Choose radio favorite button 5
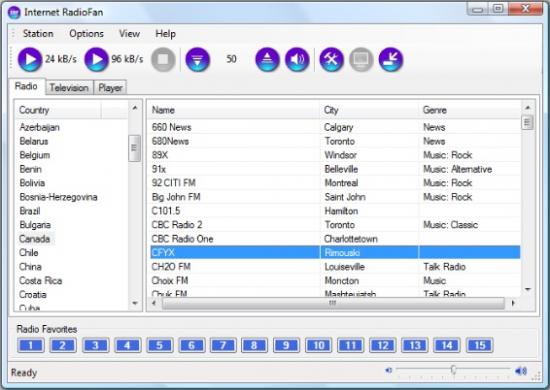 (x=160, y=345)
